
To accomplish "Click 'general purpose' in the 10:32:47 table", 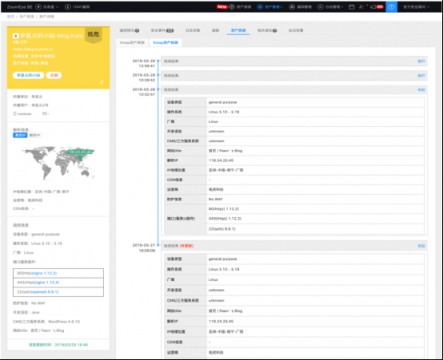I will click(223, 102).
